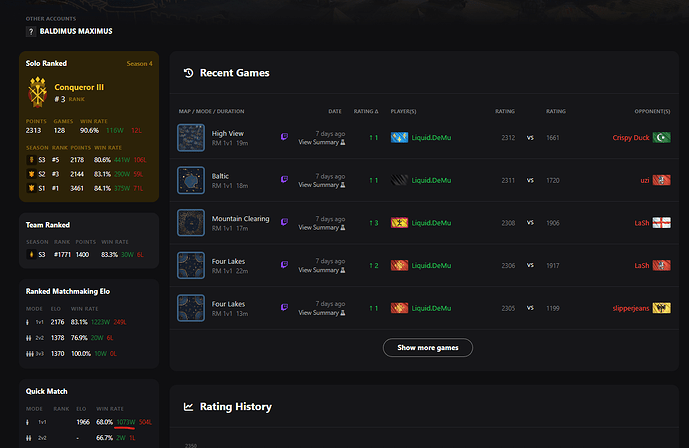Click Liquid.DeMu civilization flag in High View row
This screenshot has width=689, height=448.
tap(399, 137)
